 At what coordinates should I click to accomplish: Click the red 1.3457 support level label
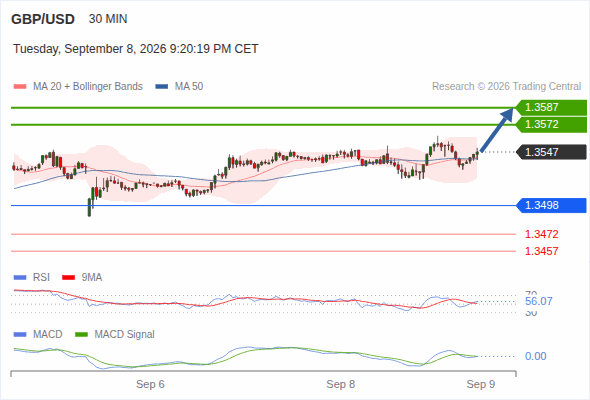pos(541,251)
